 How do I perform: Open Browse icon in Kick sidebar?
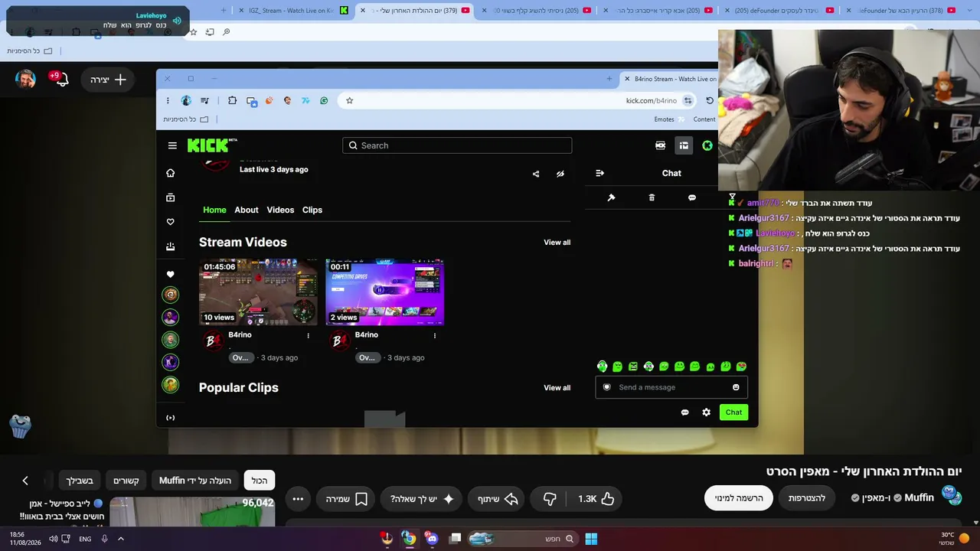170,197
